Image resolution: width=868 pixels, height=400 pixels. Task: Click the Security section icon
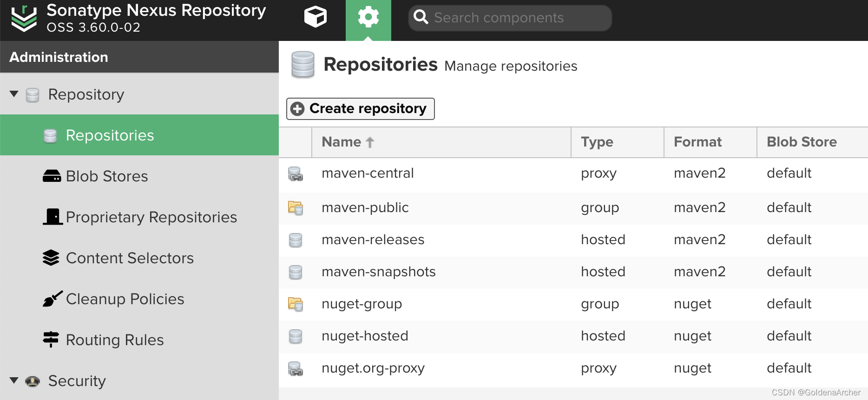tap(33, 381)
